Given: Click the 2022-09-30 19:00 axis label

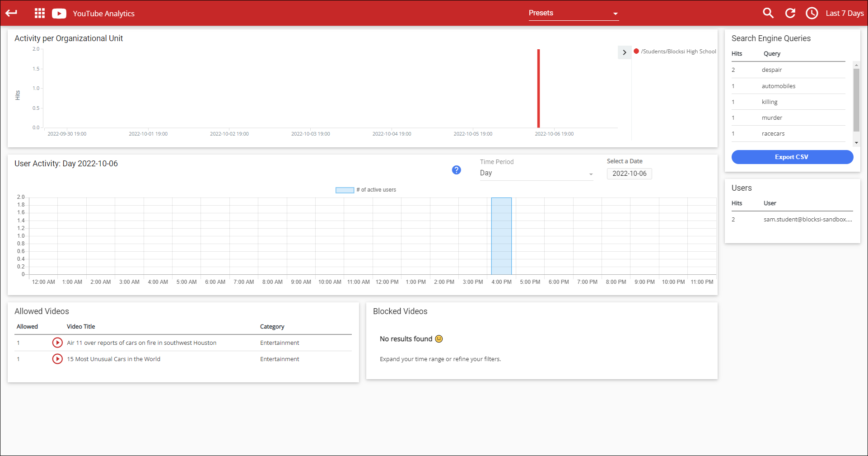Looking at the screenshot, I should tap(67, 134).
